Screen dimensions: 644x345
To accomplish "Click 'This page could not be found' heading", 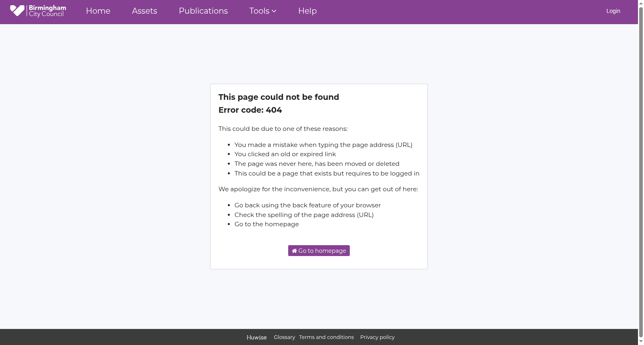I will pos(279,97).
